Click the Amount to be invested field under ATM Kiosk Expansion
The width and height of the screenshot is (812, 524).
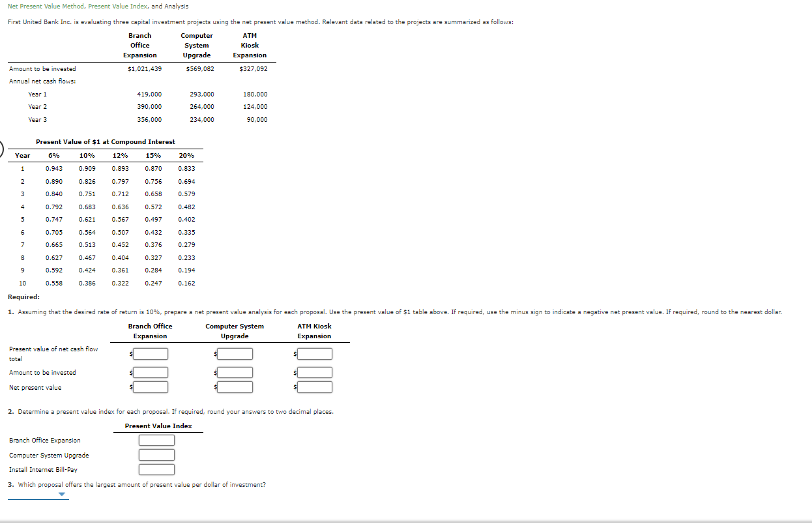point(315,372)
